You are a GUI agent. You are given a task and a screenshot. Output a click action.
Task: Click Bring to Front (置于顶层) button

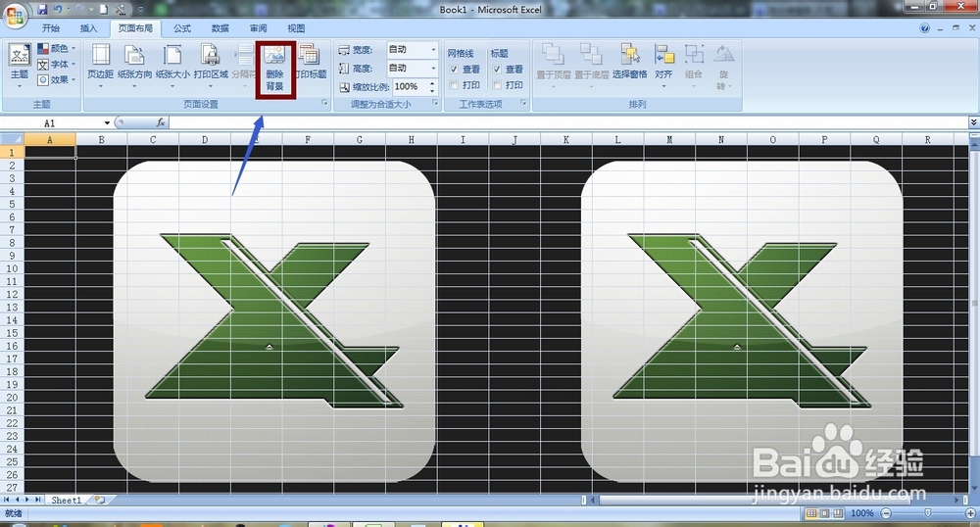(553, 67)
